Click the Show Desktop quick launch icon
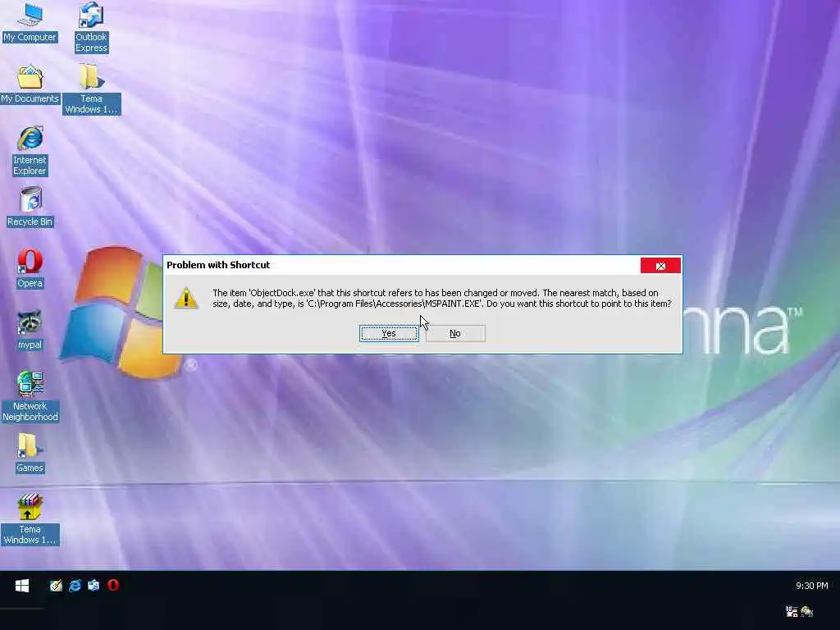This screenshot has width=840, height=630. 56,586
